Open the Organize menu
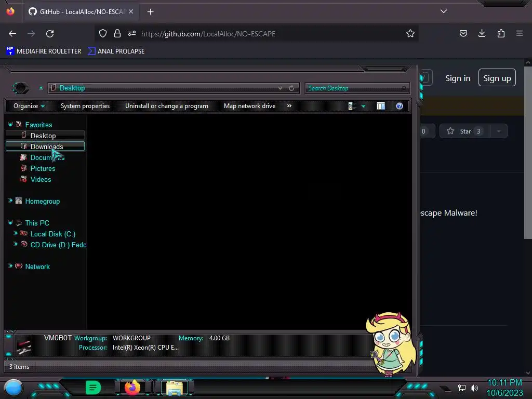Screen dimensions: 532x399 (29, 106)
